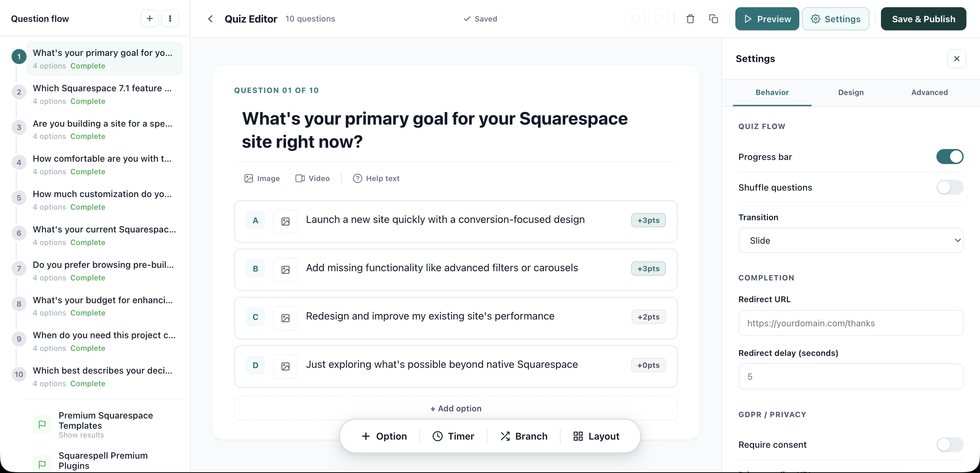This screenshot has width=980, height=473.
Task: Click the Redirect delay seconds field
Action: tap(850, 376)
